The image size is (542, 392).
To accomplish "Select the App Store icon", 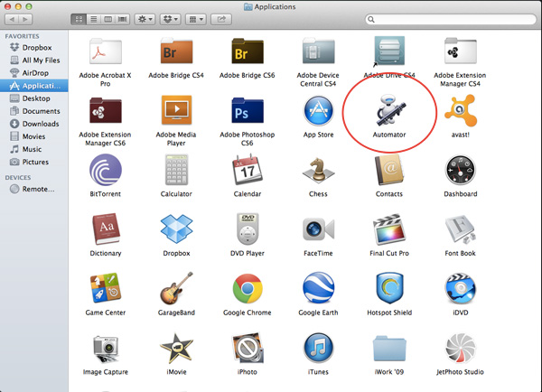I will tap(318, 110).
